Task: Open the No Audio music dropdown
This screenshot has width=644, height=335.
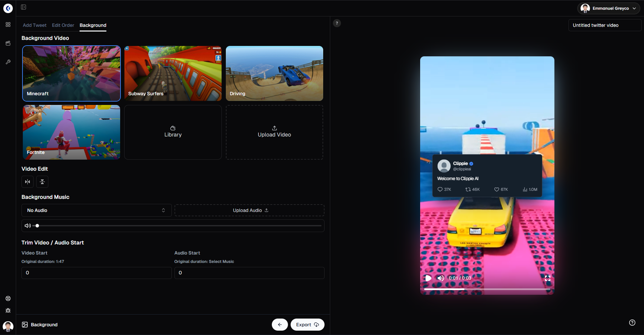Action: pos(97,210)
